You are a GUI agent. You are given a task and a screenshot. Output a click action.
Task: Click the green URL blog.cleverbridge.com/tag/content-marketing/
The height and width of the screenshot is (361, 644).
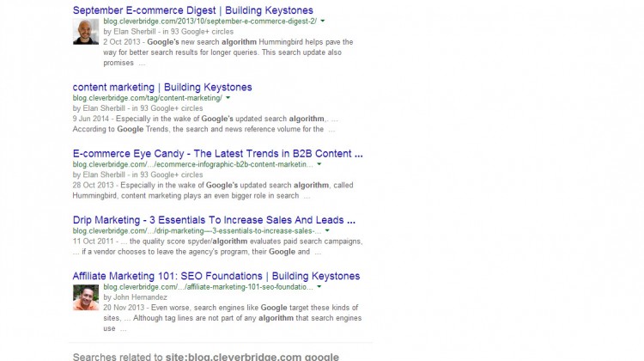point(148,98)
